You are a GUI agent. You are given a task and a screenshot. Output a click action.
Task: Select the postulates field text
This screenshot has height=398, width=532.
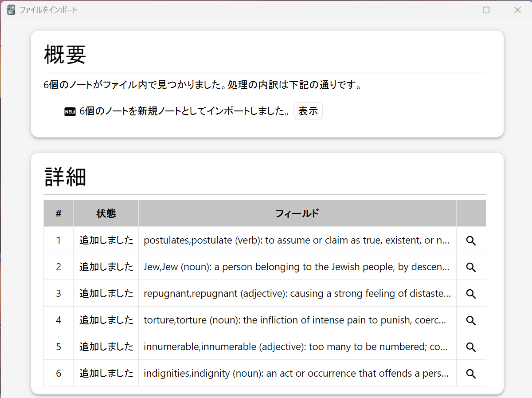[x=297, y=240]
